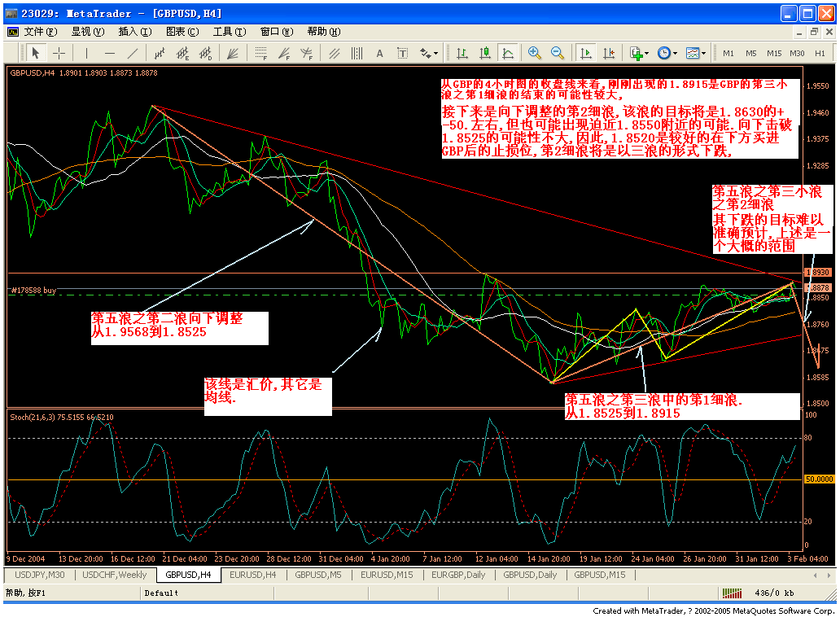This screenshot has height=617, width=840.
Task: Select the equidistant channel tool
Action: click(x=159, y=53)
